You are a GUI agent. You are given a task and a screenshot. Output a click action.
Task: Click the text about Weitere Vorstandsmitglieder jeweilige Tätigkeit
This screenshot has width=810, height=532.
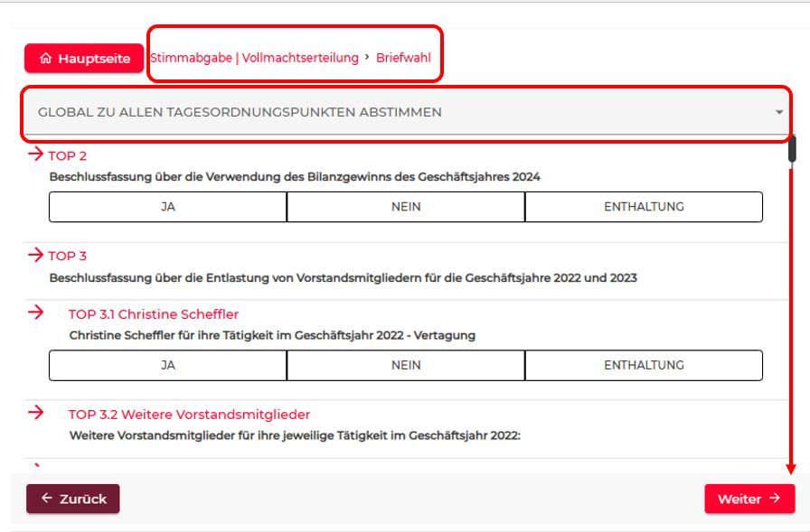(x=295, y=435)
